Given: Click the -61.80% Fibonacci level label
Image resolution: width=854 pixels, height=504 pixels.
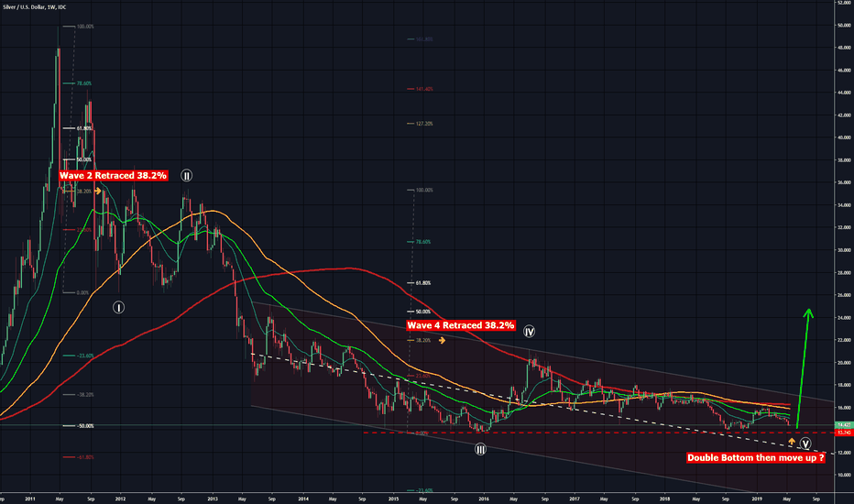Looking at the screenshot, I should point(85,457).
